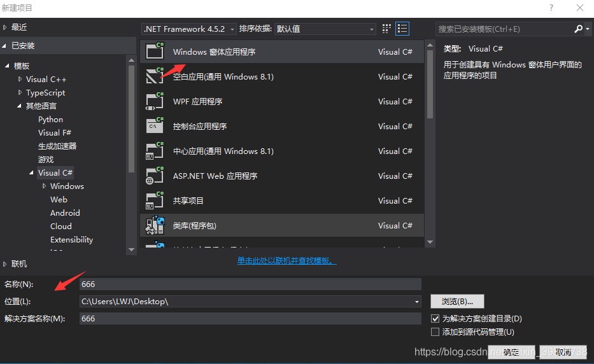Open the 位置 path dropdown arrow

click(417, 302)
